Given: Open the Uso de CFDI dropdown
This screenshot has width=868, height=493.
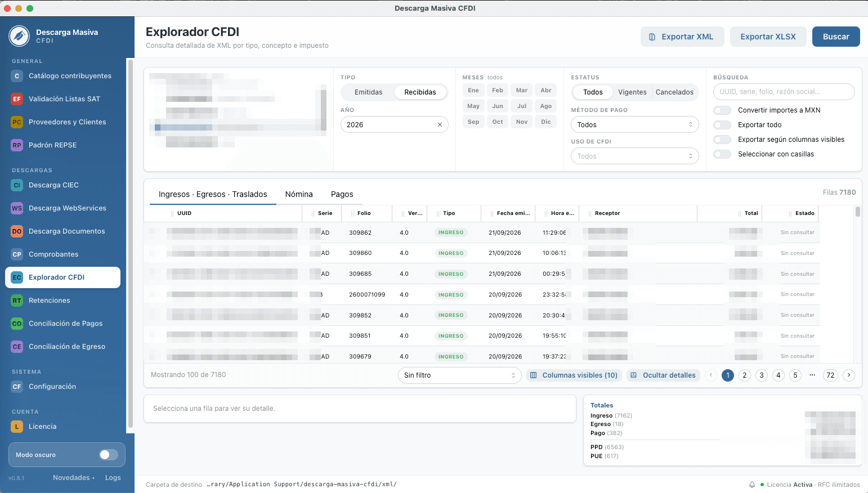Looking at the screenshot, I should 635,156.
